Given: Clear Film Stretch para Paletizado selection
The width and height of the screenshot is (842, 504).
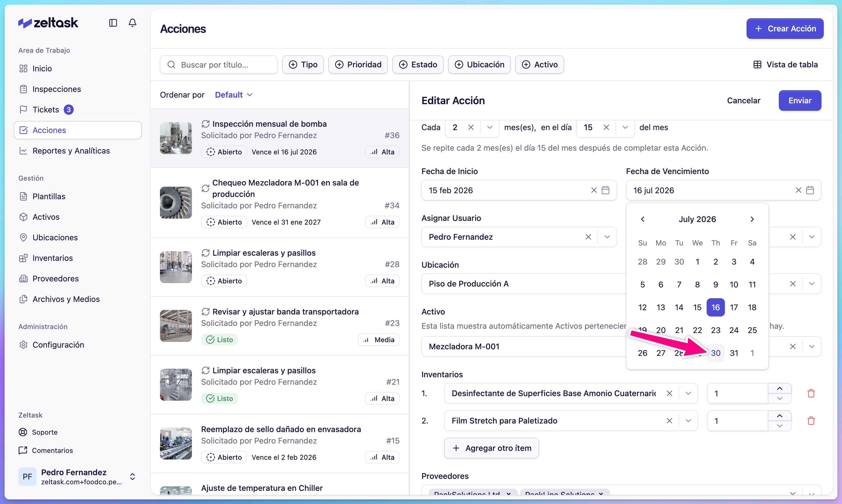Looking at the screenshot, I should (x=669, y=421).
